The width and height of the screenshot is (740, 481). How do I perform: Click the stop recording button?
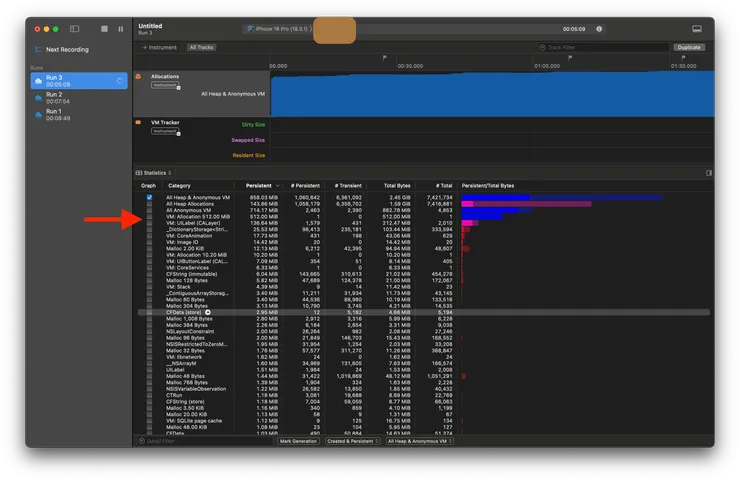pos(104,29)
